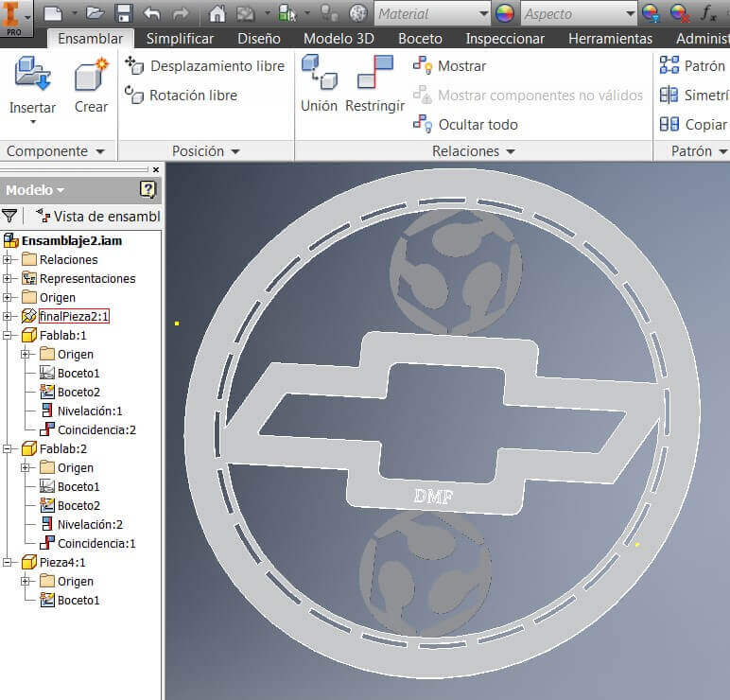The height and width of the screenshot is (700, 730).
Task: Click Mostrar relationships button
Action: tap(449, 65)
